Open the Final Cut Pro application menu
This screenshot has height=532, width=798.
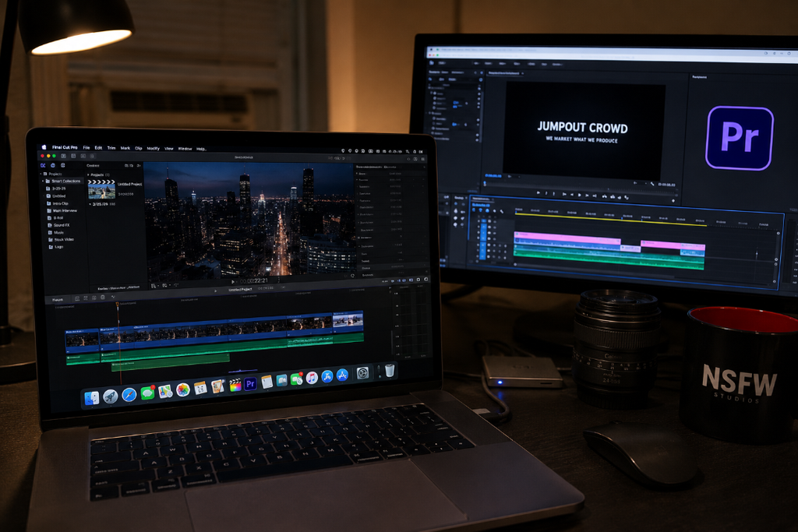click(x=65, y=147)
